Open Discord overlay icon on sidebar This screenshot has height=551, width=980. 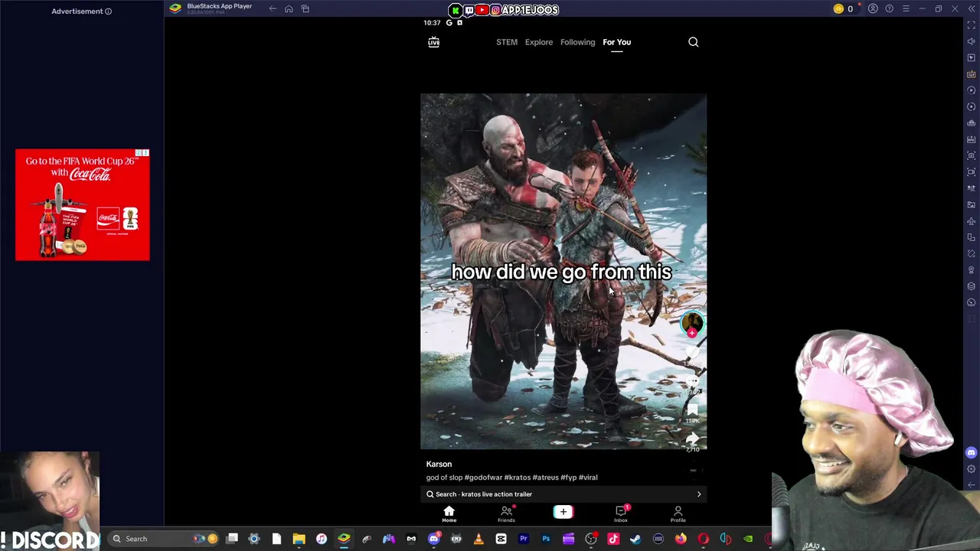pos(972,453)
